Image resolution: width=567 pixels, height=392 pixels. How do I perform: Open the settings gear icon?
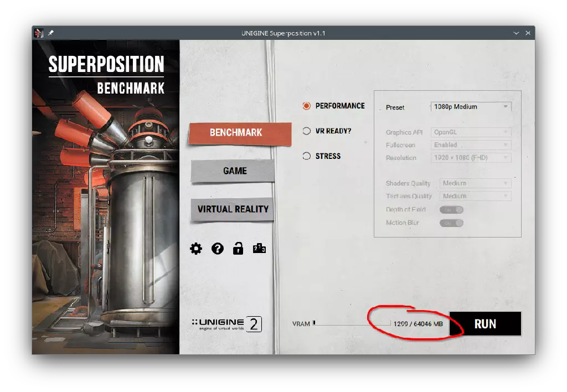(196, 249)
